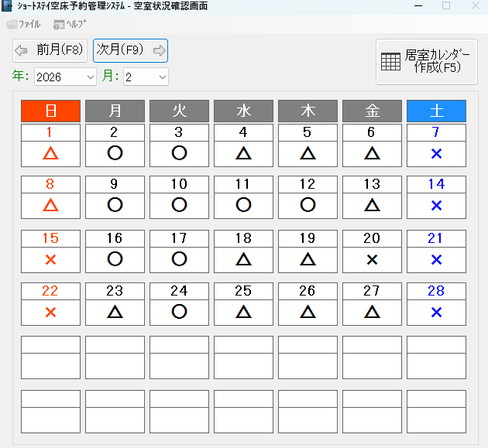The height and width of the screenshot is (448, 488).
Task: Click the orange X under day 15
Action: (50, 259)
